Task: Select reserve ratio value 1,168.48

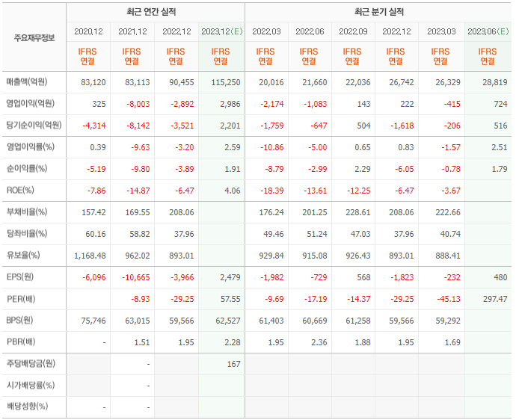Action: 90,256
